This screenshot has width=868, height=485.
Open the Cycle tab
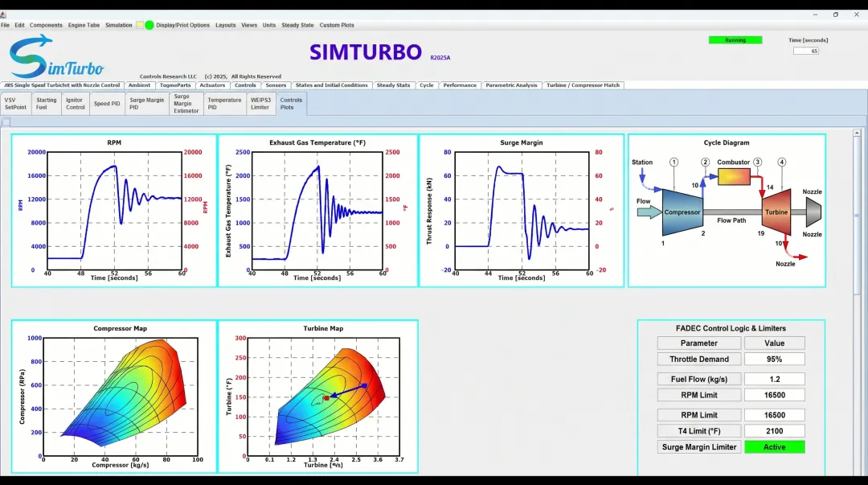(x=426, y=85)
